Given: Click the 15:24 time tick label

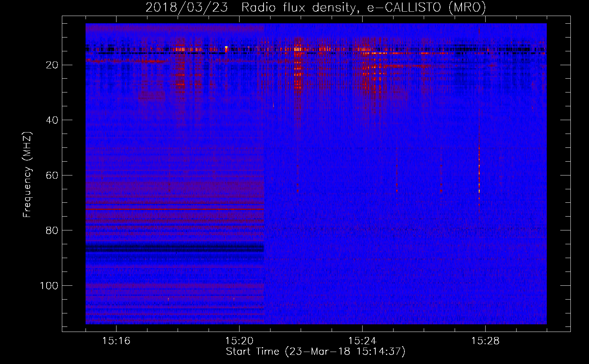Looking at the screenshot, I should (362, 341).
